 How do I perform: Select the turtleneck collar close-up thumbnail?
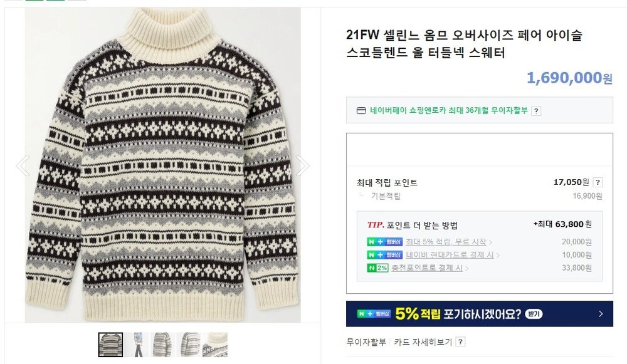pos(215,345)
